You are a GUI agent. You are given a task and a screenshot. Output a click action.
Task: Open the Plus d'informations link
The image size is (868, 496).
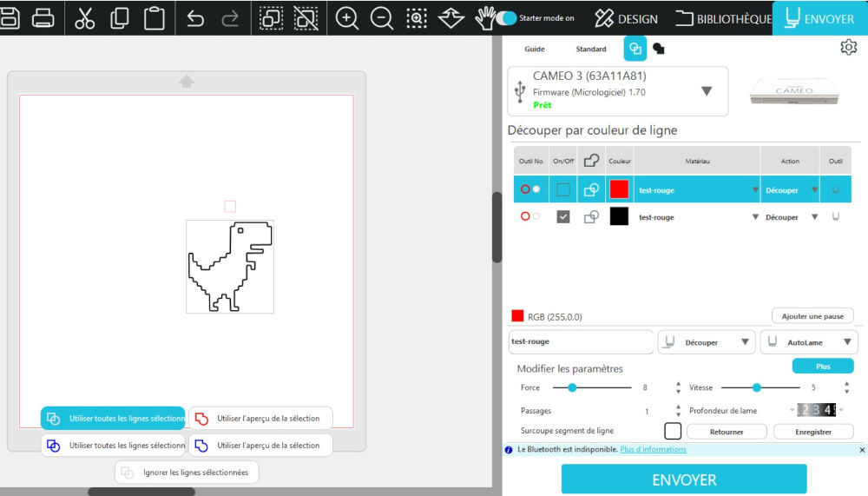tap(653, 449)
